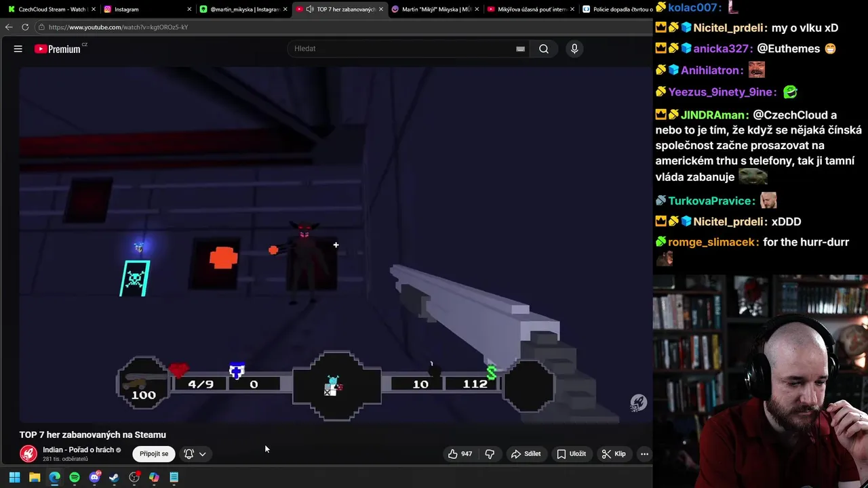Open Microsoft Edge from the taskbar

pyautogui.click(x=54, y=477)
